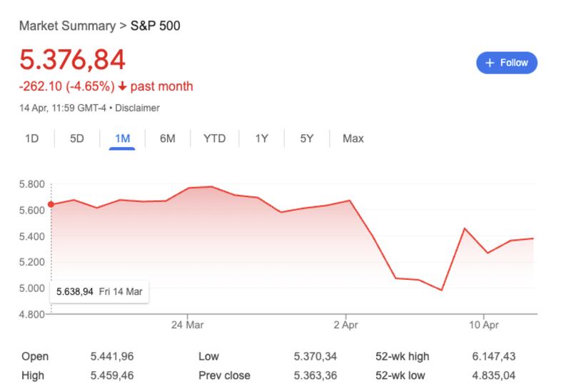Open the 5Y chart range
The image size is (571, 392).
click(306, 139)
